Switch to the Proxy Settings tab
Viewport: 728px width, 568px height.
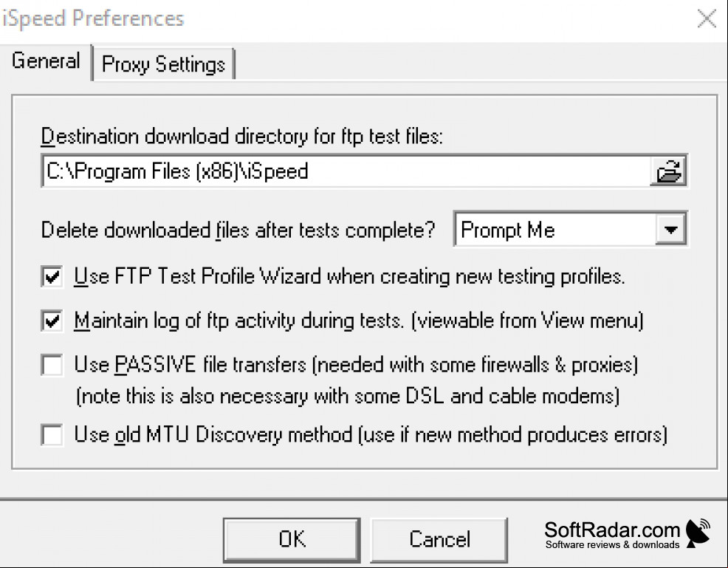point(163,64)
